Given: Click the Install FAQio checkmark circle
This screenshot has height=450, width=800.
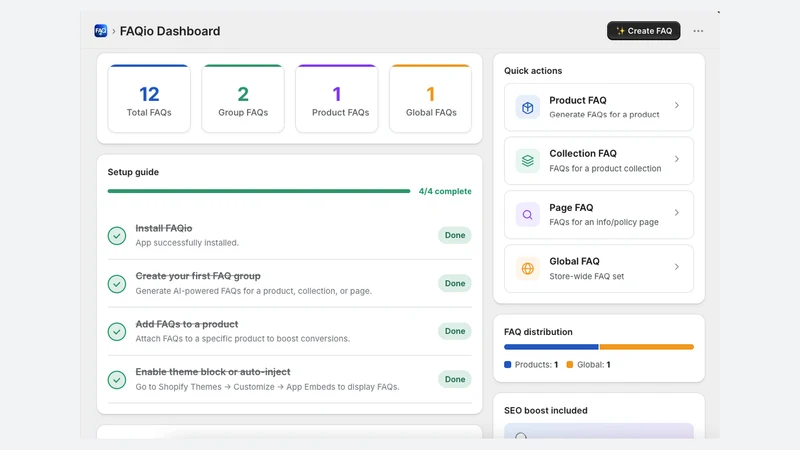Looking at the screenshot, I should 117,236.
